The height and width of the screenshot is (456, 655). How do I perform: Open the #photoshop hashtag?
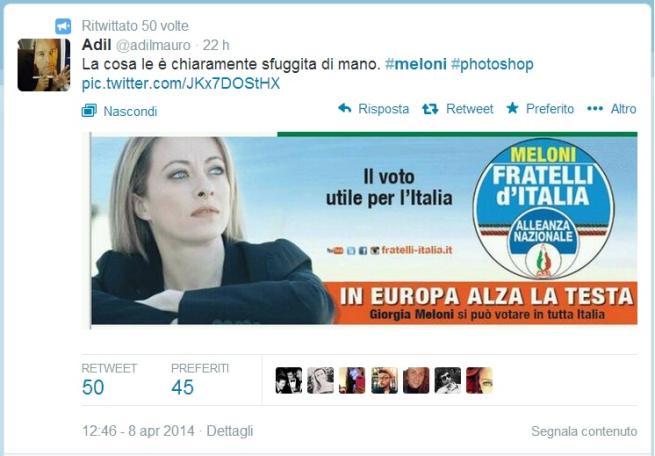point(492,64)
